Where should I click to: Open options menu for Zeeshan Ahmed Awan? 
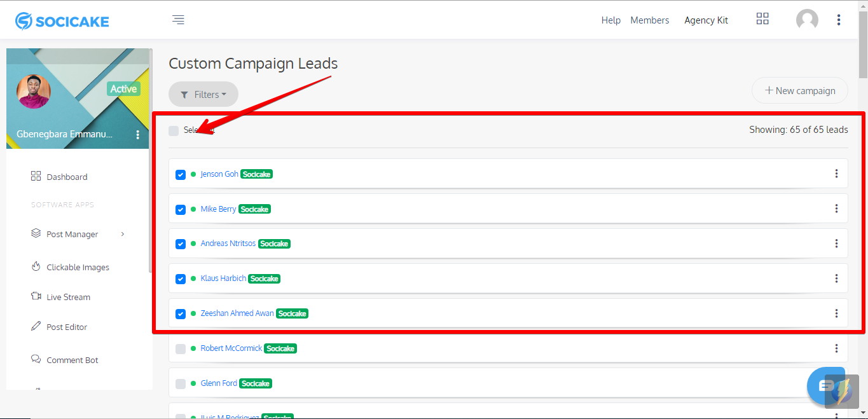click(836, 313)
